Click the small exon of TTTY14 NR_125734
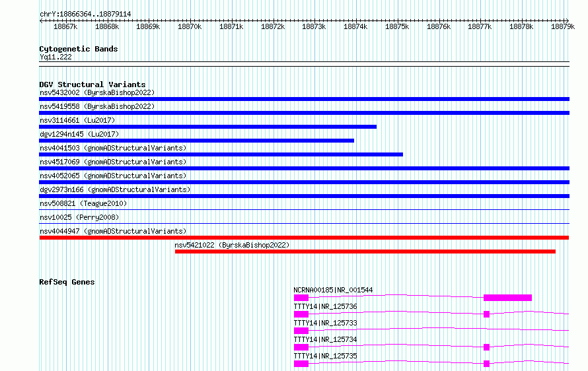This screenshot has height=371, width=588. [x=487, y=347]
